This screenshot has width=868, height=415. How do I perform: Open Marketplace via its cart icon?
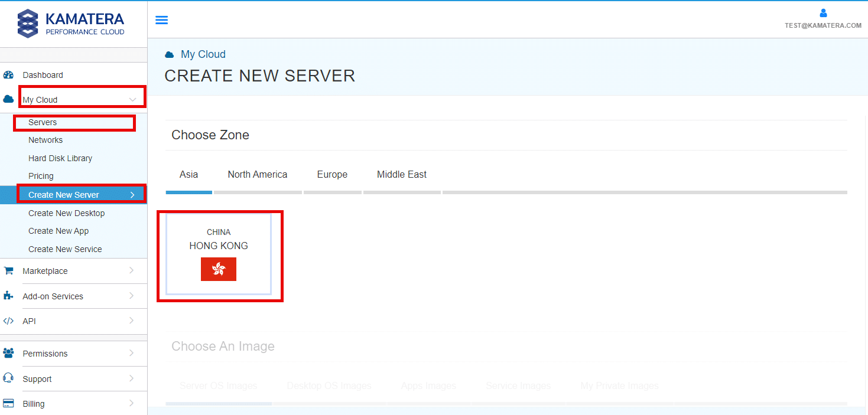pyautogui.click(x=9, y=270)
